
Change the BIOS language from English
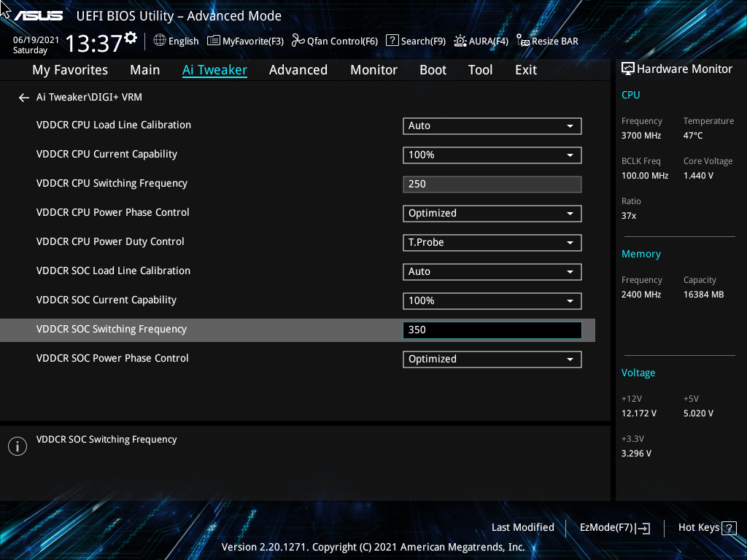176,41
